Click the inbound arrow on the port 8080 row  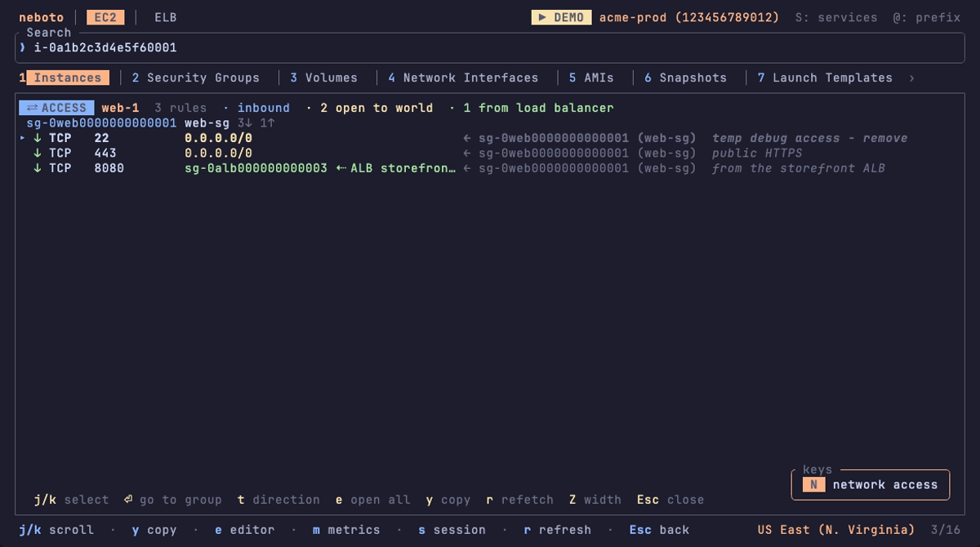(38, 168)
